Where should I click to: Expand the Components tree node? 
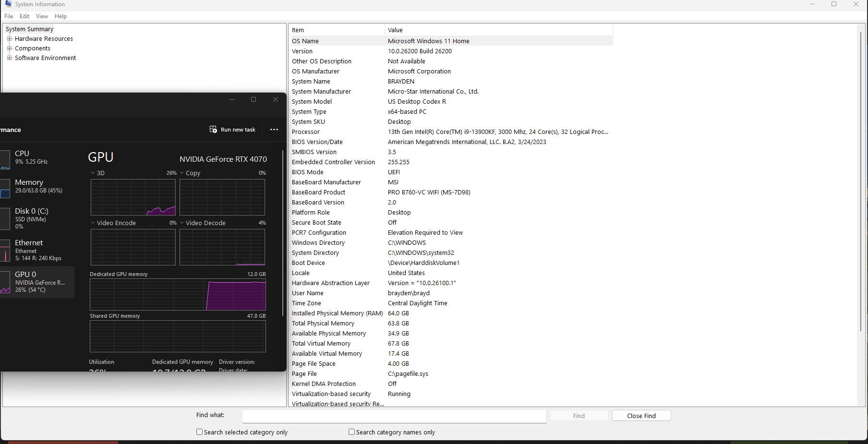9,48
